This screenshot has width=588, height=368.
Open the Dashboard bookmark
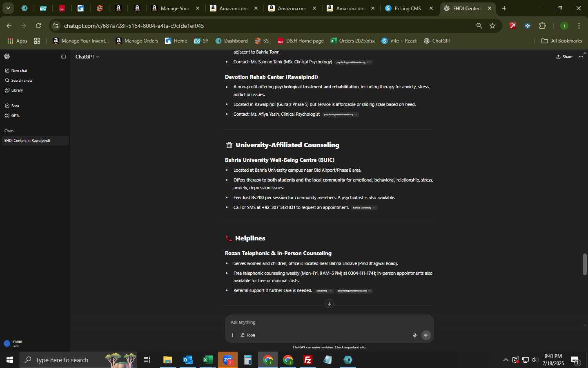click(x=232, y=41)
